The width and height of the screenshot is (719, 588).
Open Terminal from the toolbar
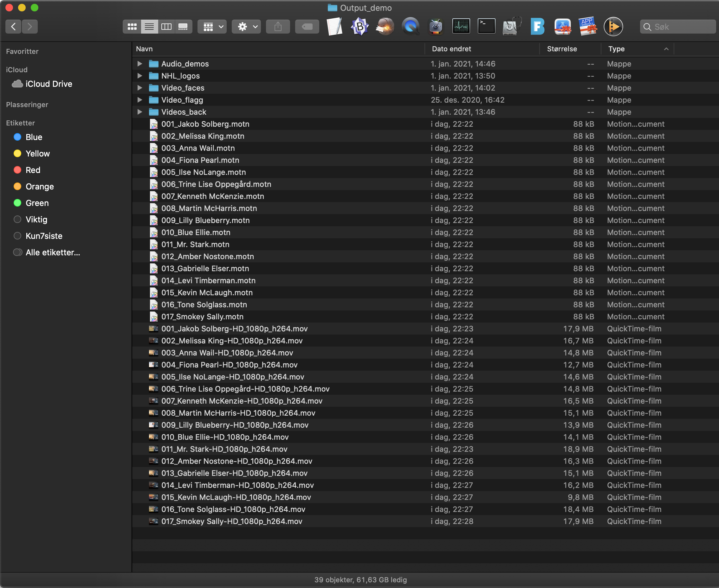[486, 26]
